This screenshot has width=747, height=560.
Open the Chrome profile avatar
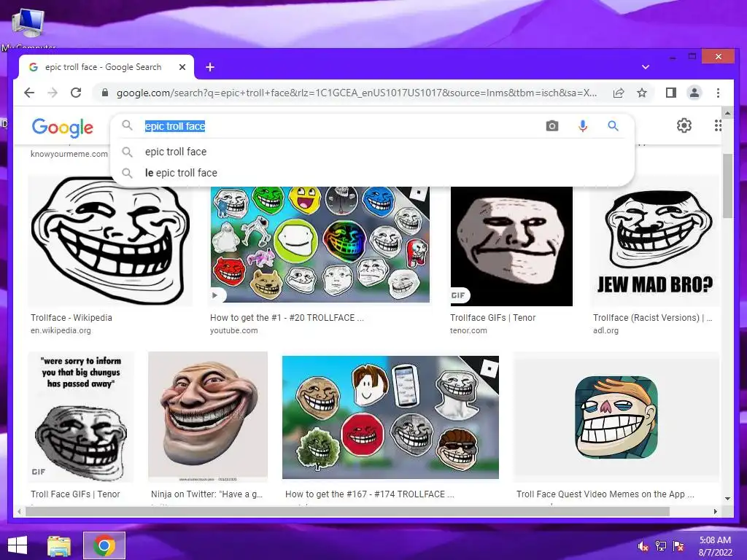click(x=694, y=93)
